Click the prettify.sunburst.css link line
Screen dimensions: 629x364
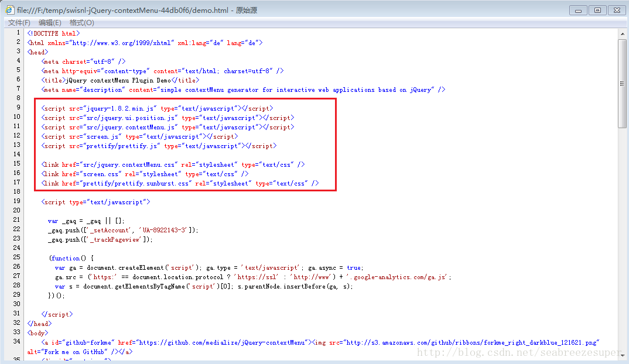click(x=180, y=184)
